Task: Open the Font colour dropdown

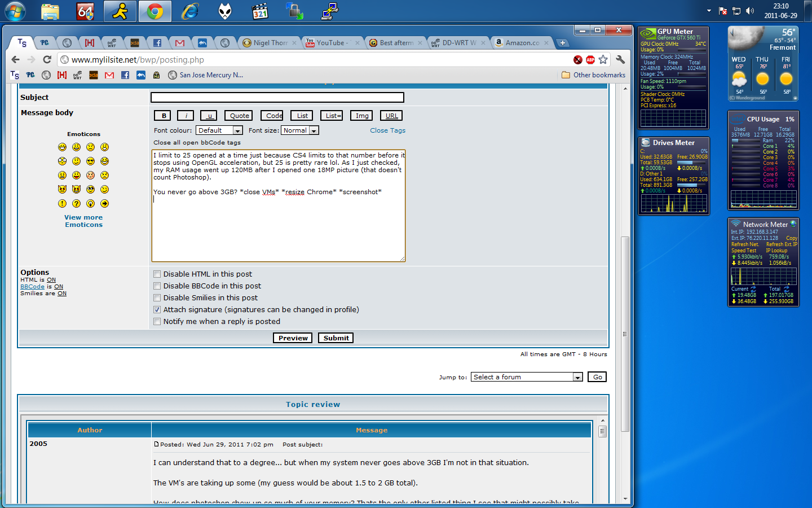Action: point(219,130)
